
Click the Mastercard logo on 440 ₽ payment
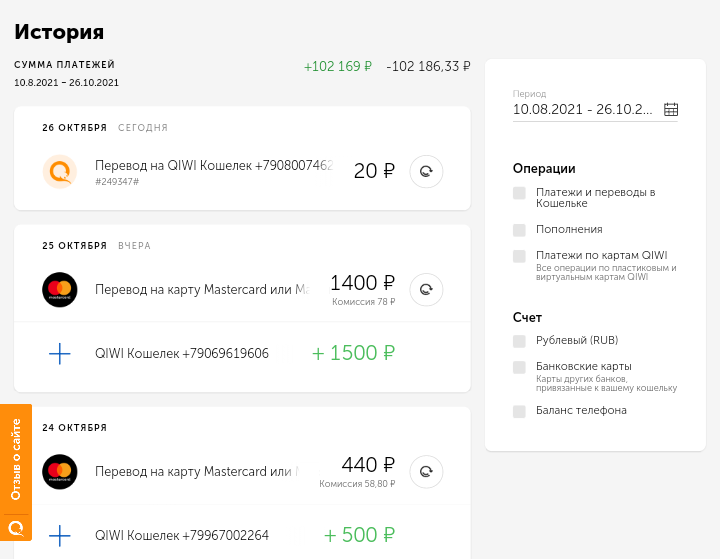(60, 471)
